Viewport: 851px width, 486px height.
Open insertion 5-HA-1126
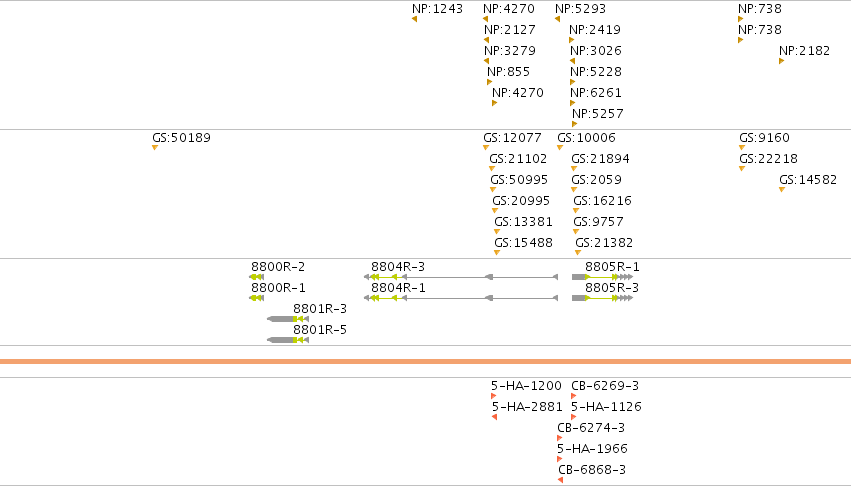(x=606, y=407)
